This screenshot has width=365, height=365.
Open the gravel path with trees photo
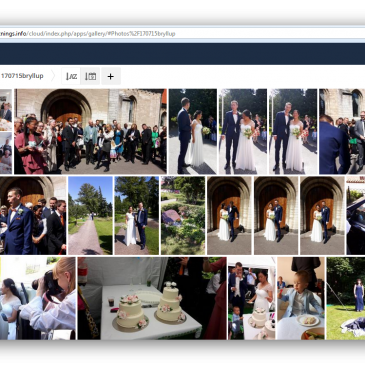90,216
